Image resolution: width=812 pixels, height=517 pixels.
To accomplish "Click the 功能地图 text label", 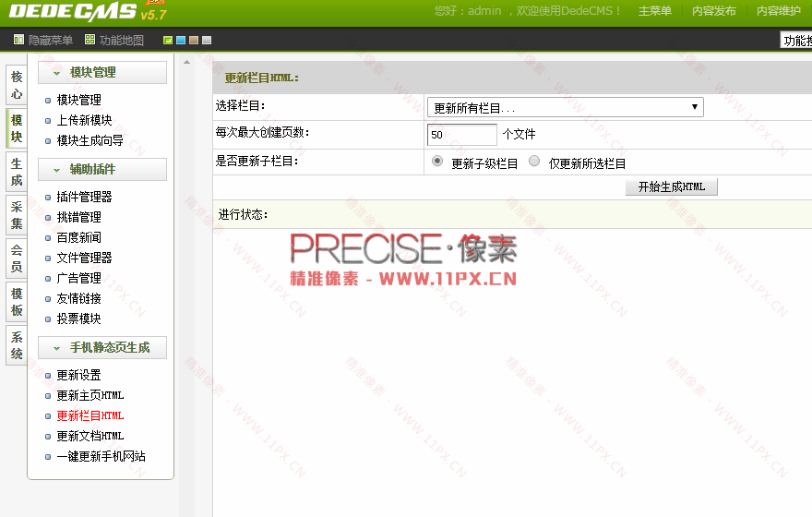I will [121, 41].
